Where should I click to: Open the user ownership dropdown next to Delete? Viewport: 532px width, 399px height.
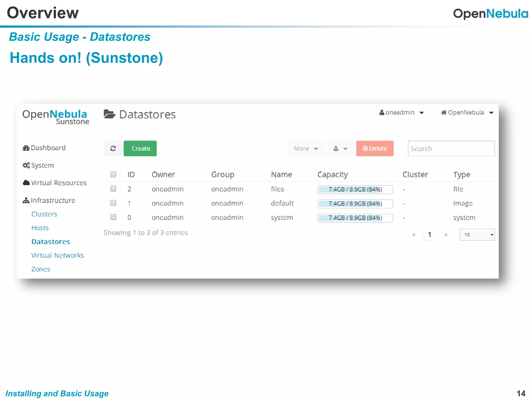[x=340, y=149]
